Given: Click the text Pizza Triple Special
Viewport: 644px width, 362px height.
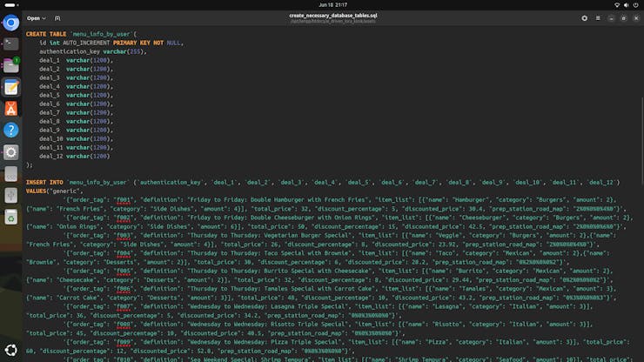Looking at the screenshot, I should pos(305,342).
